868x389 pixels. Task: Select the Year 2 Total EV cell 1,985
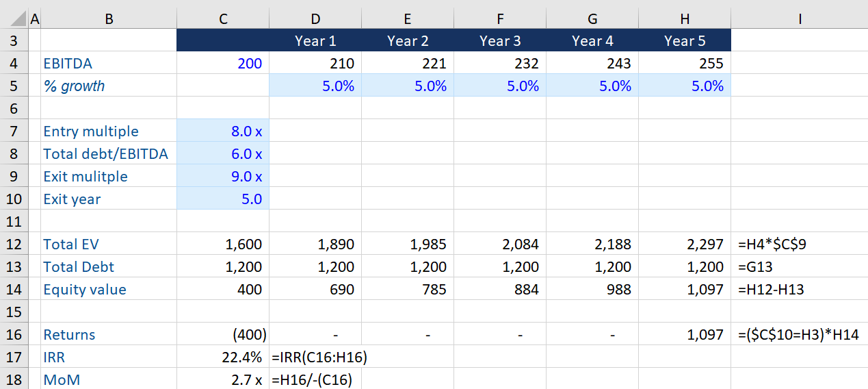[x=407, y=244]
